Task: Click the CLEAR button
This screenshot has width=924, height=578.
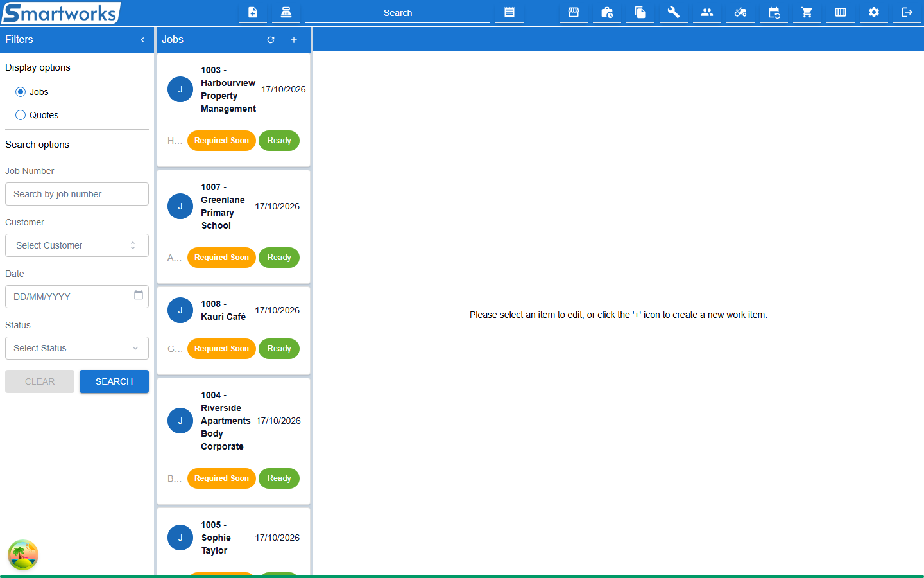Action: pos(40,381)
